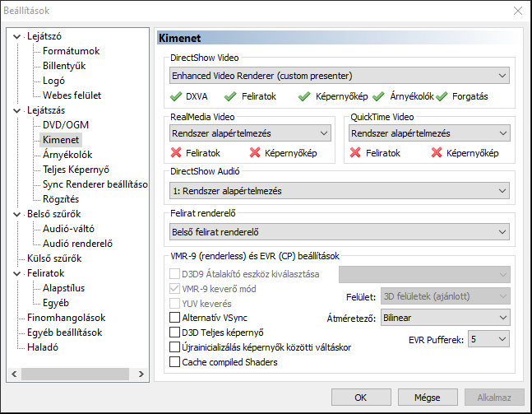Check Cache compiled Shaders option
Image resolution: width=532 pixels, height=414 pixels.
(x=174, y=362)
